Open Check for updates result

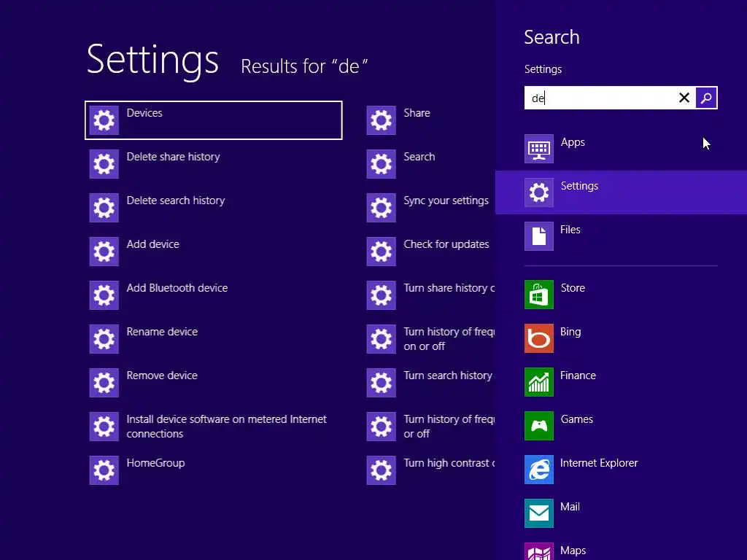(446, 244)
